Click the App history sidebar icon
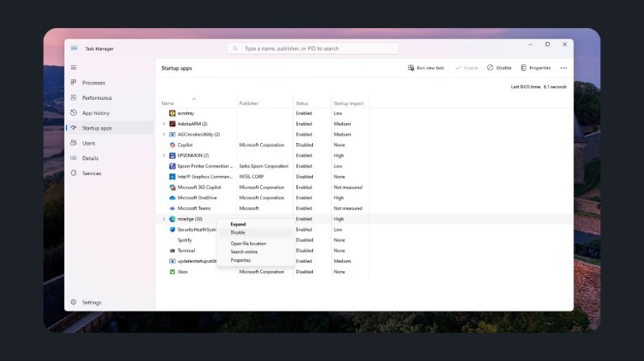This screenshot has width=644, height=361. tap(73, 112)
